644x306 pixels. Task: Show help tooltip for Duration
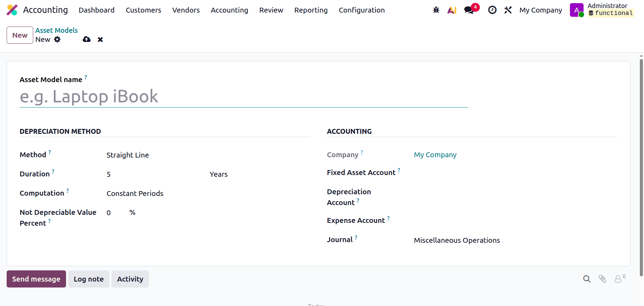pos(53,172)
